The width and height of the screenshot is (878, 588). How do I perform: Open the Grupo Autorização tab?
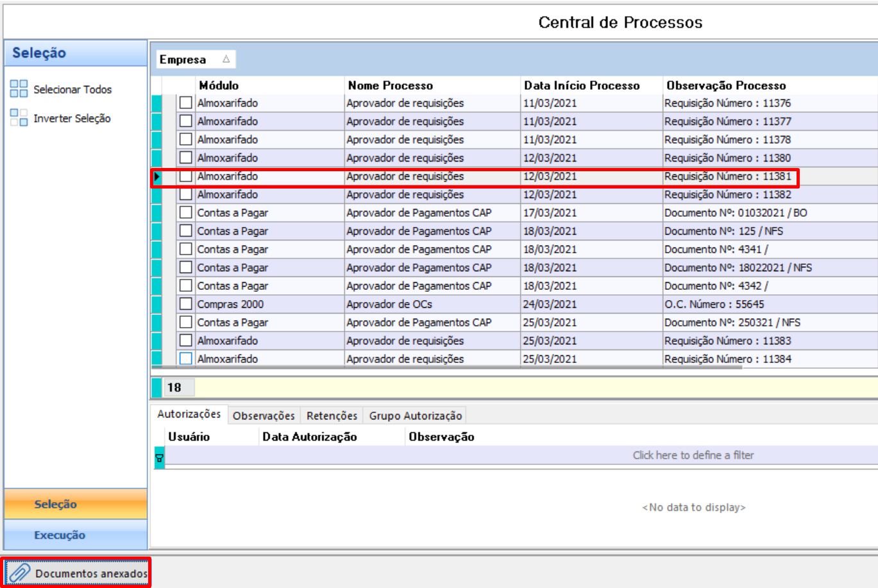tap(415, 416)
